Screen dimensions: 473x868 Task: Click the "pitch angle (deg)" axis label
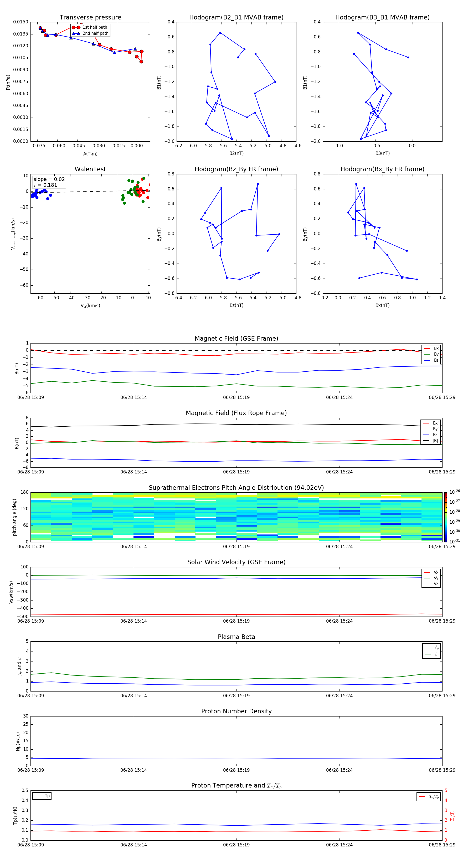pyautogui.click(x=14, y=517)
